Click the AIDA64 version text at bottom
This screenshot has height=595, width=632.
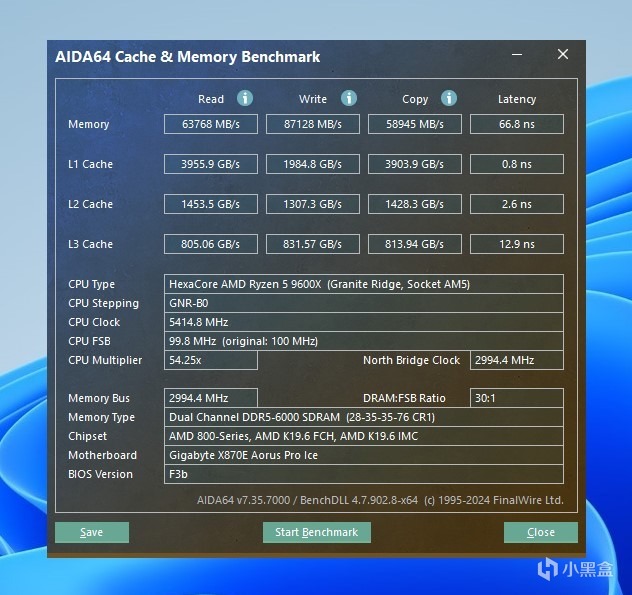380,500
